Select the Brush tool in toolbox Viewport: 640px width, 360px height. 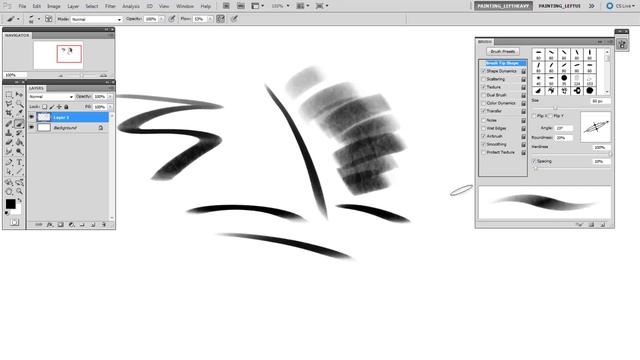click(19, 124)
